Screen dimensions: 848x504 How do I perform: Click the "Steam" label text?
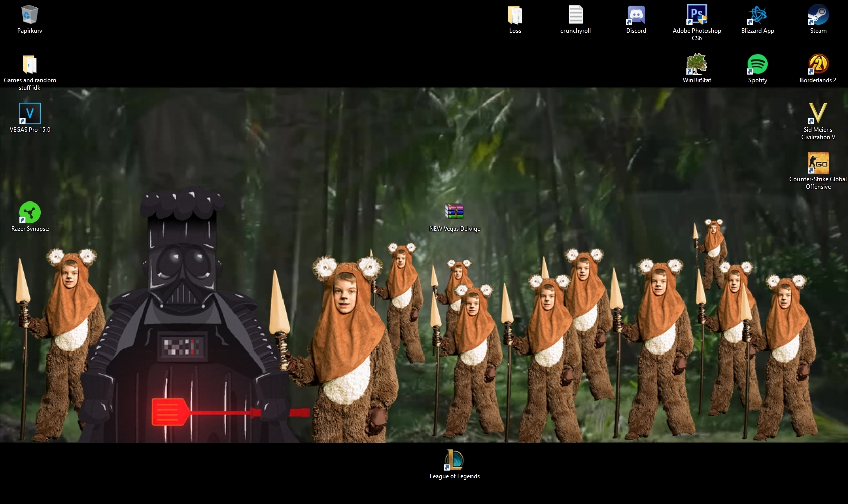pos(818,31)
